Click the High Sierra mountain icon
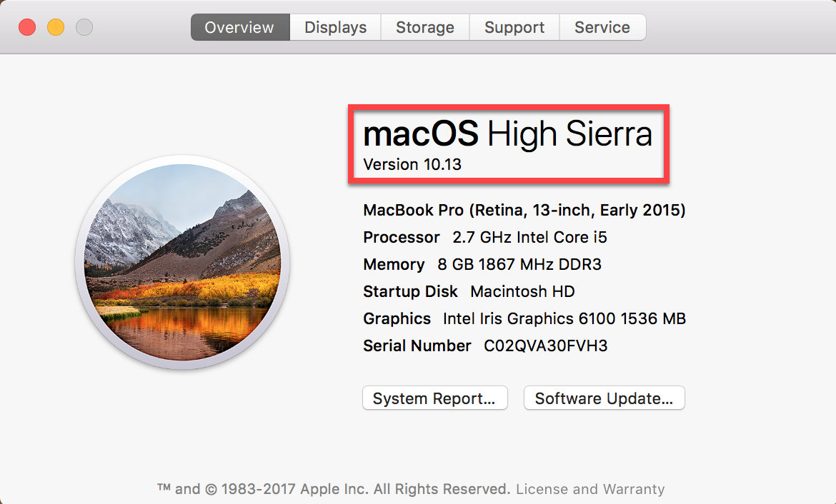836x504 pixels. click(182, 262)
